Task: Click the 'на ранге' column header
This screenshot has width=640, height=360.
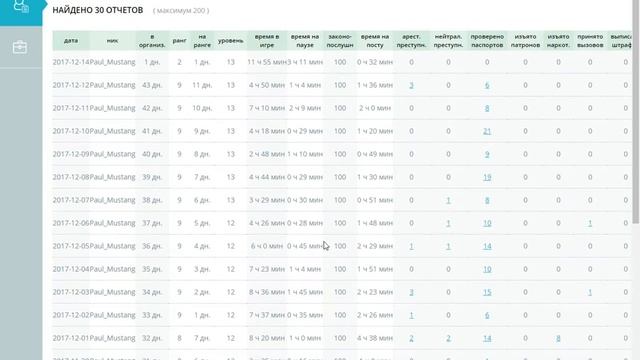Action: coord(202,41)
